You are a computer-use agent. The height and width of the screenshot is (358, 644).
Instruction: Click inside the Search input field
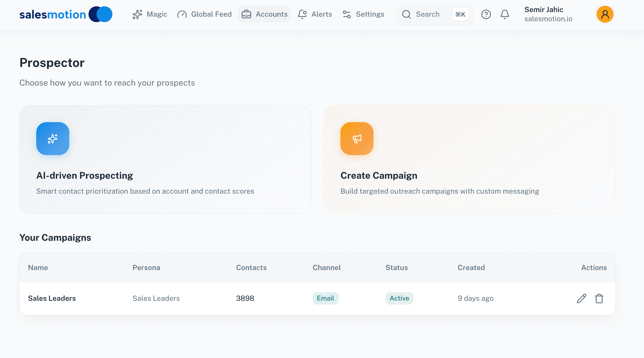(428, 14)
